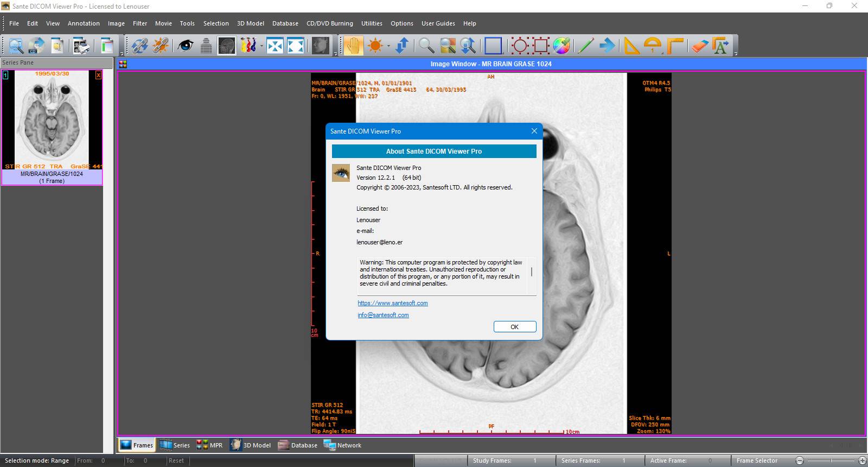868x467 pixels.
Task: Click the open/search DICOM files icon
Action: click(x=16, y=46)
